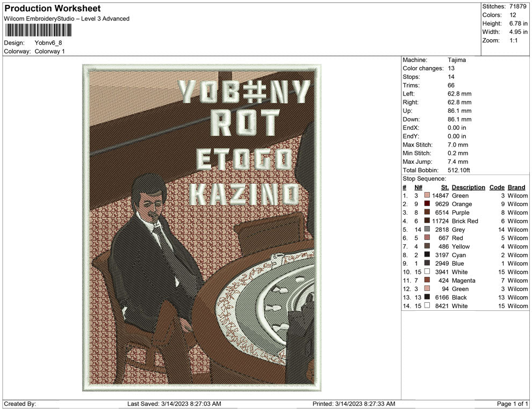Click the Grey swatch in stop 5

427,229
